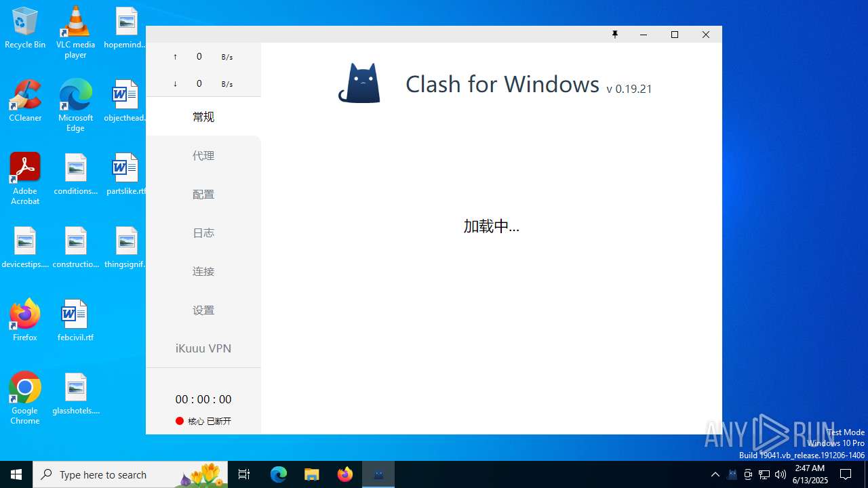
Task: Open the iKuuu VPN sidebar entry
Action: pos(203,348)
